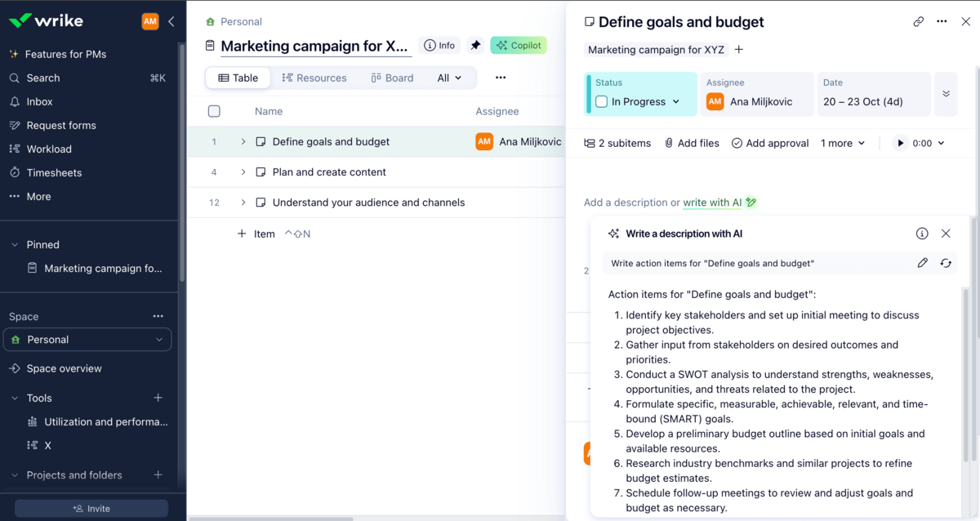The image size is (980, 521).
Task: Regenerate the AI-written description
Action: (946, 262)
